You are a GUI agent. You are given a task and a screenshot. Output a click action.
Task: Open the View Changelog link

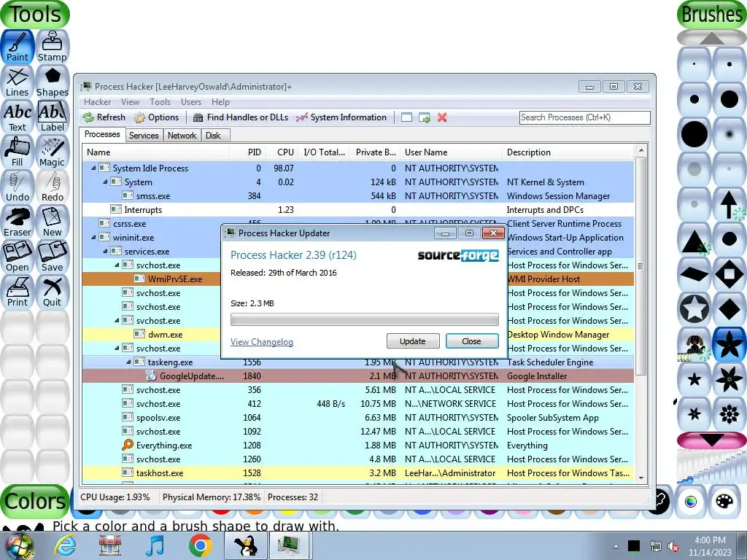pyautogui.click(x=262, y=342)
